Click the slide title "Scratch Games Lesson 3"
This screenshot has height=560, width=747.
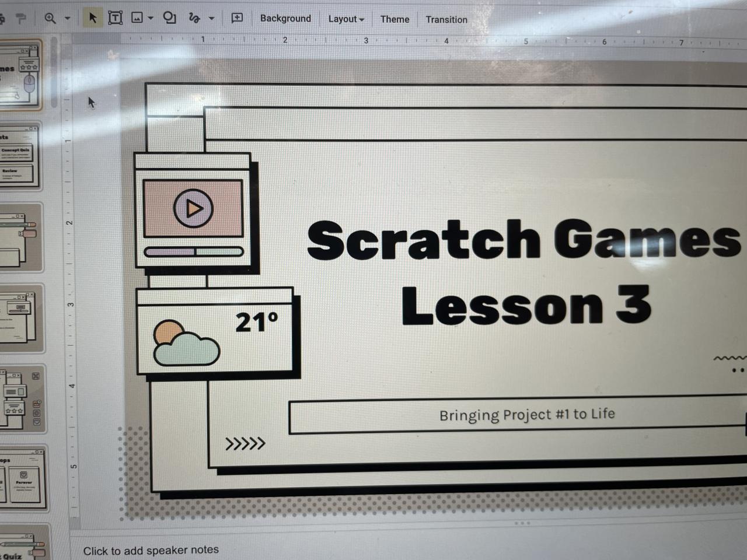pyautogui.click(x=524, y=272)
